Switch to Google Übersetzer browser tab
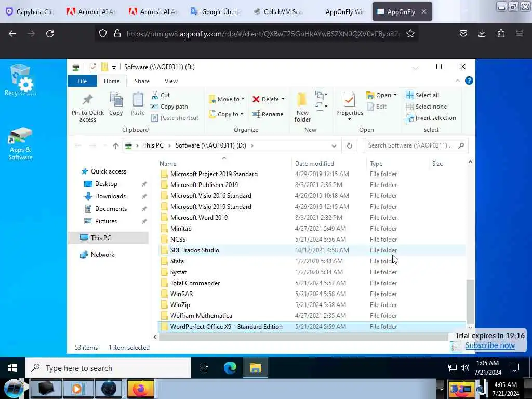 216,11
